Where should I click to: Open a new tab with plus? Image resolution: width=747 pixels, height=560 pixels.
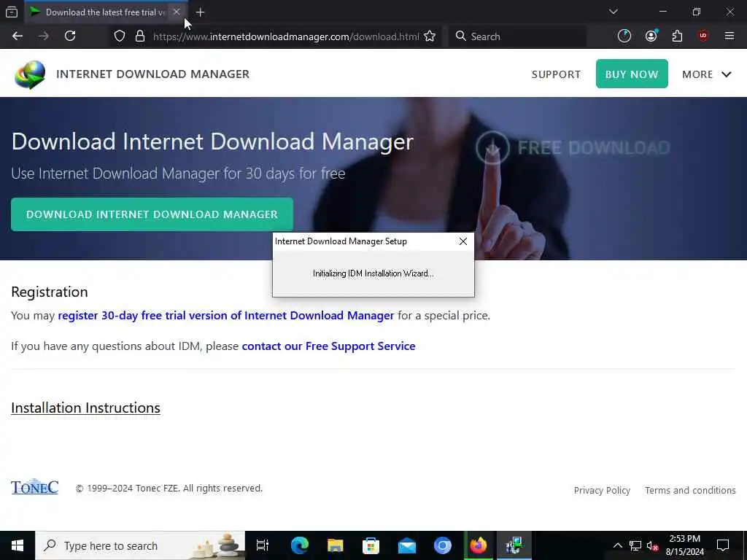tap(200, 12)
